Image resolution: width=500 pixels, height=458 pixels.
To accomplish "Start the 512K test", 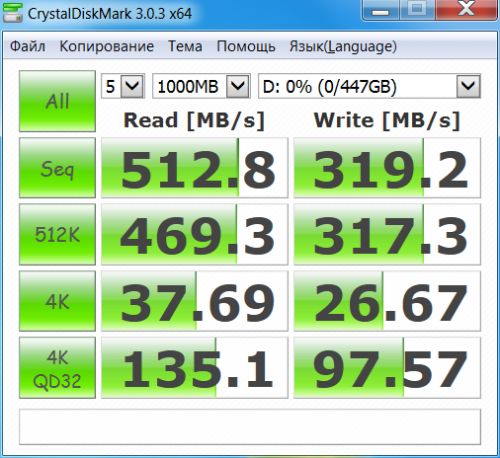I will [57, 234].
